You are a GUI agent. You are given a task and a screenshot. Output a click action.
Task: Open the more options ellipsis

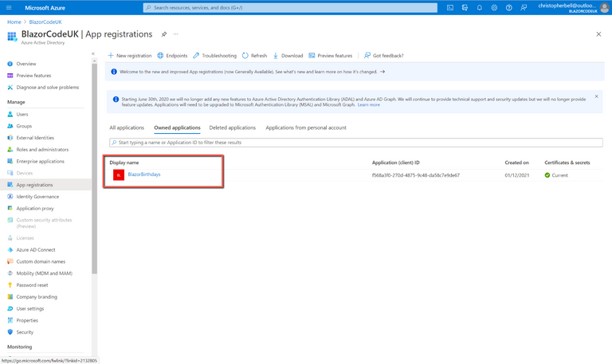coord(176,34)
